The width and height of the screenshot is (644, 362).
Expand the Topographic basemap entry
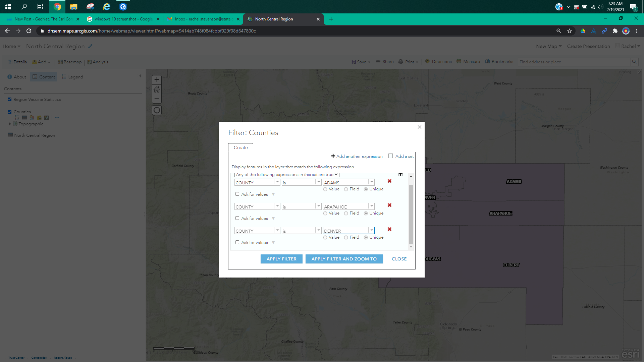tap(10, 124)
